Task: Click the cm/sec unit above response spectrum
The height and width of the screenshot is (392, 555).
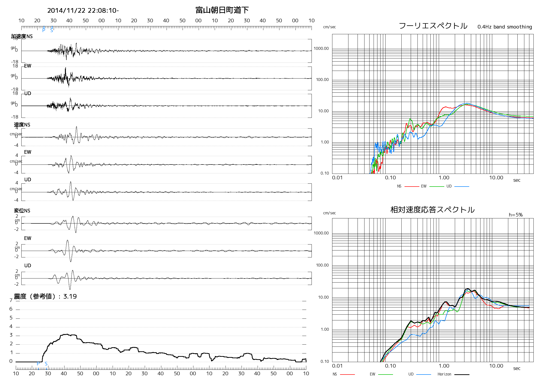Action: (329, 213)
